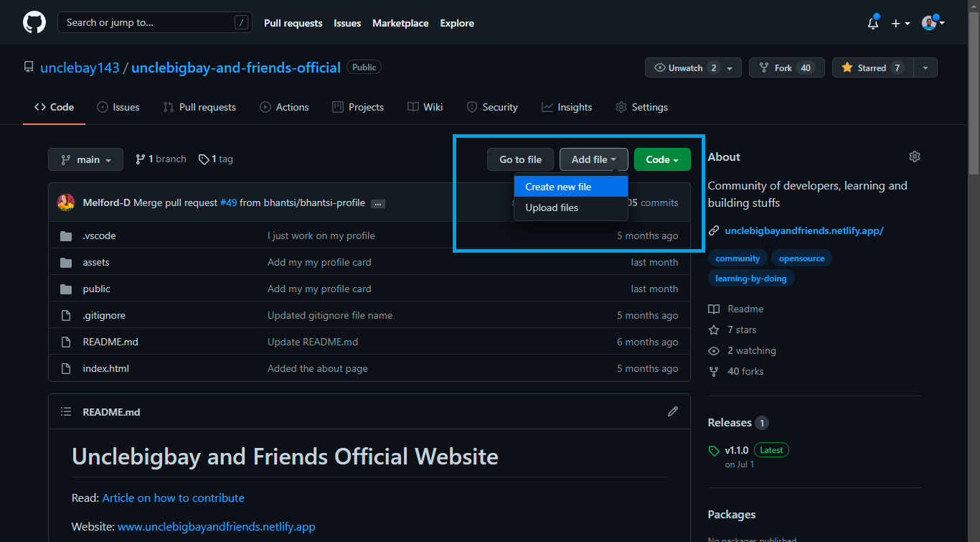The image size is (980, 542).
Task: Switch to the Actions tab
Action: click(x=284, y=107)
